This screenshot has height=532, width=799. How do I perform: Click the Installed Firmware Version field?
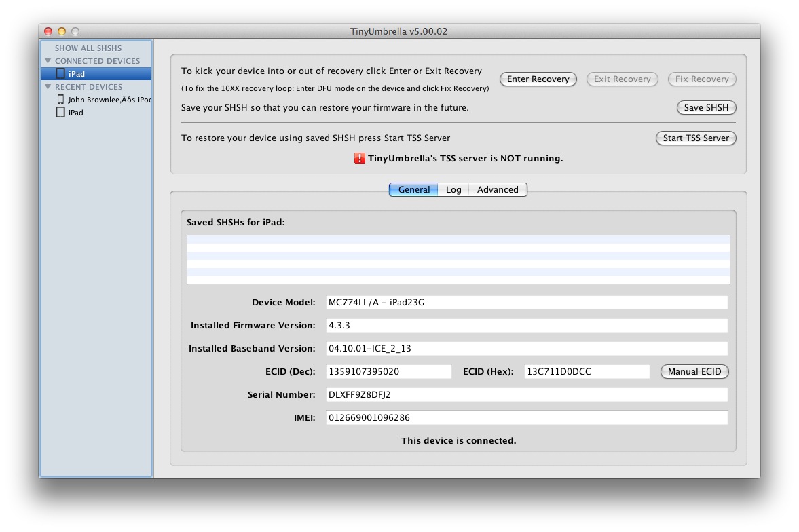click(526, 326)
